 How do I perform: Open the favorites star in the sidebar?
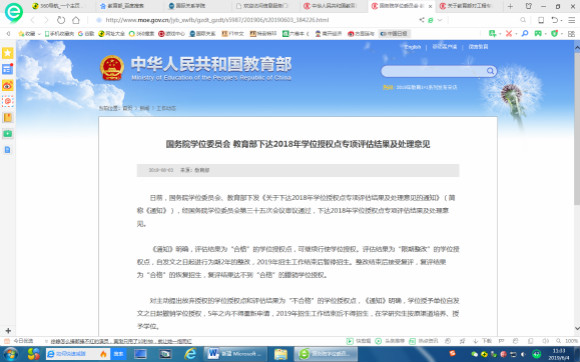click(x=8, y=53)
